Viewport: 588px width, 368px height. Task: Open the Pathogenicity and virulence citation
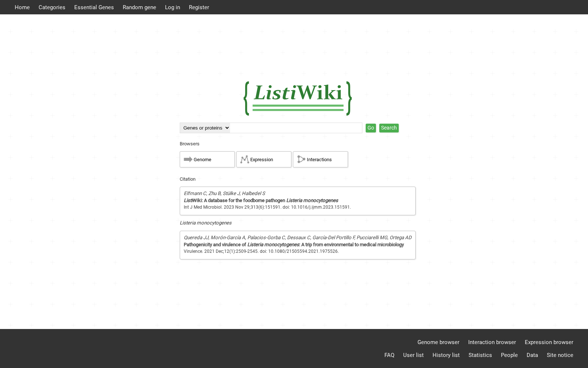point(294,245)
